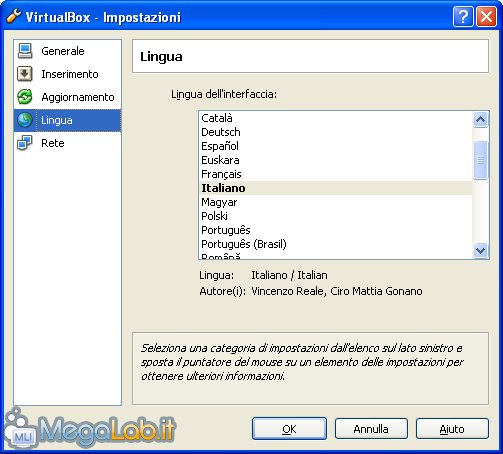This screenshot has height=454, width=503.
Task: Open the Rete settings category
Action: (x=67, y=143)
